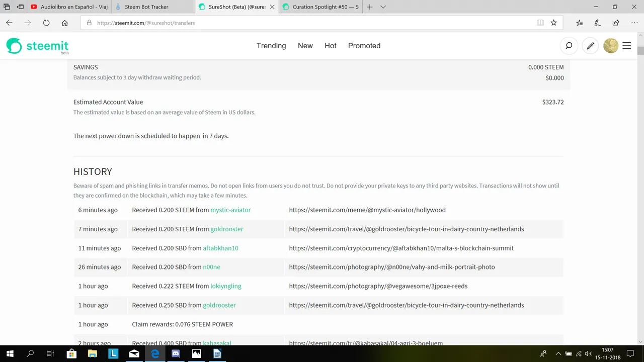Open the Trending menu item

(271, 46)
